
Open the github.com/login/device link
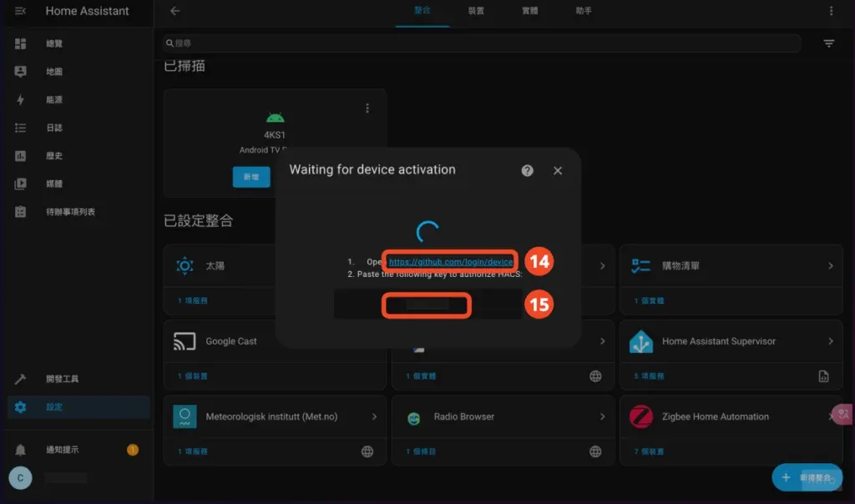point(450,261)
